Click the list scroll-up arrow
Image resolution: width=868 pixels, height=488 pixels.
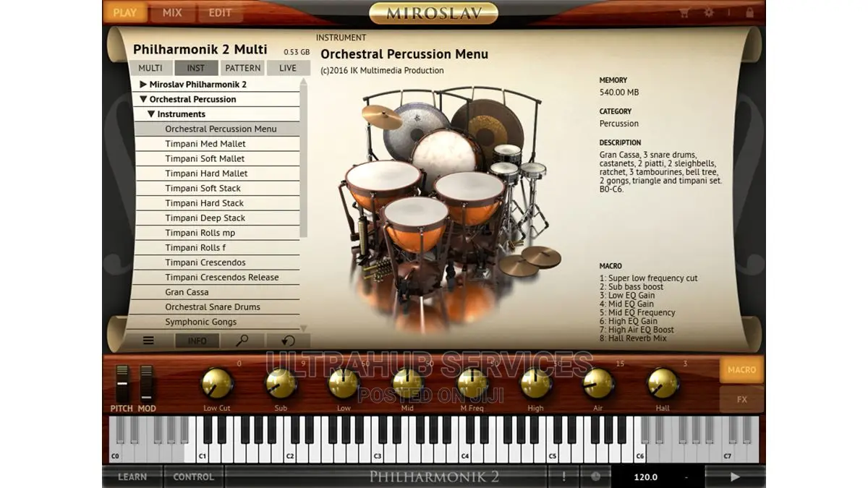click(x=304, y=82)
